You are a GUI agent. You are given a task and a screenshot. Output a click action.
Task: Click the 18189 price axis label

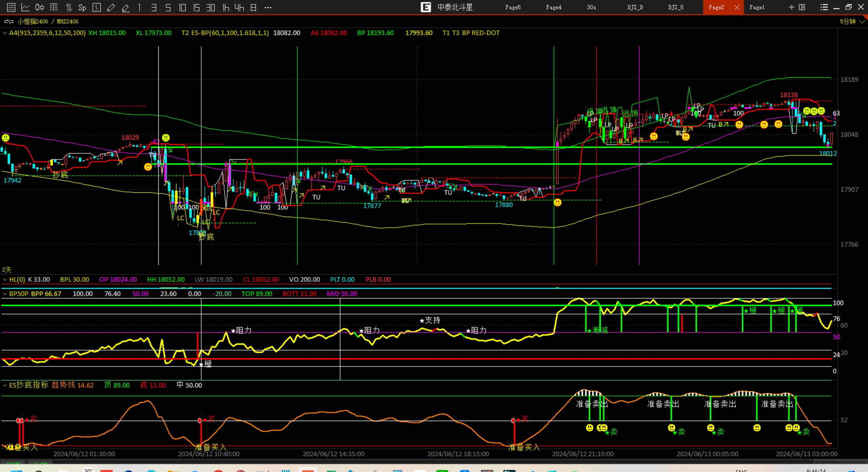(849, 80)
